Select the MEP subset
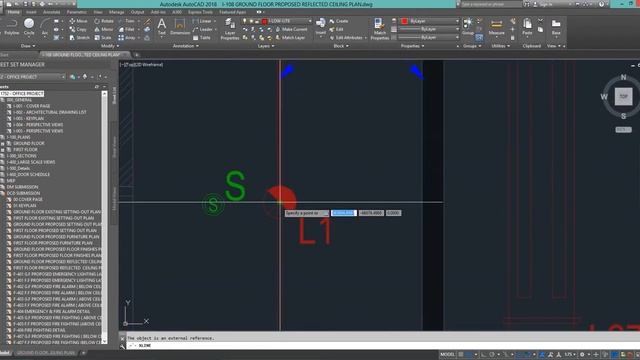The image size is (640, 360). (11, 180)
